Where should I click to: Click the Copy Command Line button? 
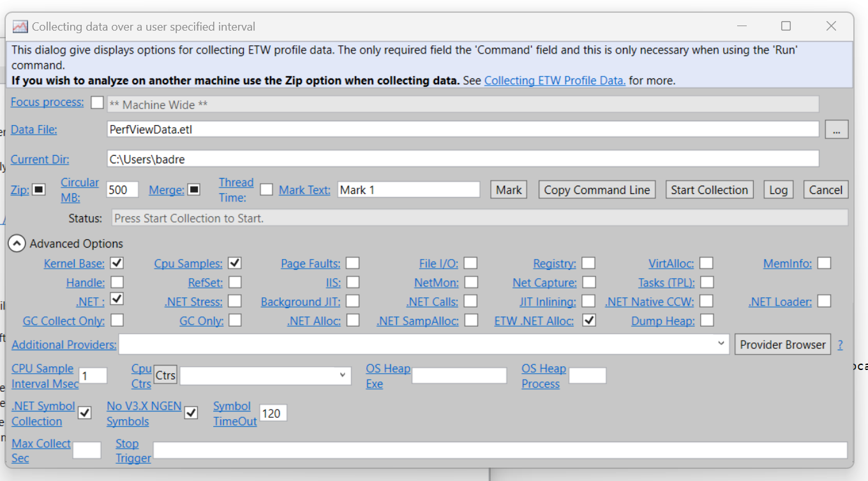pyautogui.click(x=597, y=189)
